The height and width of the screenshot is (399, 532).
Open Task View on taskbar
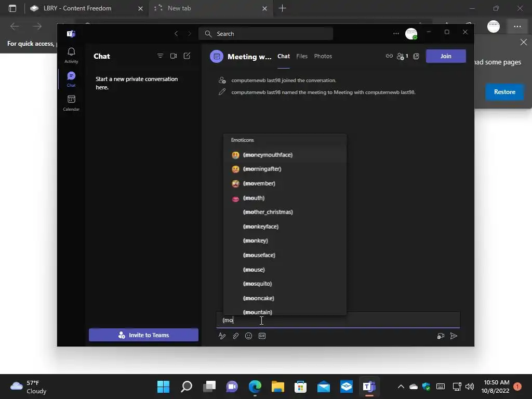coord(209,387)
